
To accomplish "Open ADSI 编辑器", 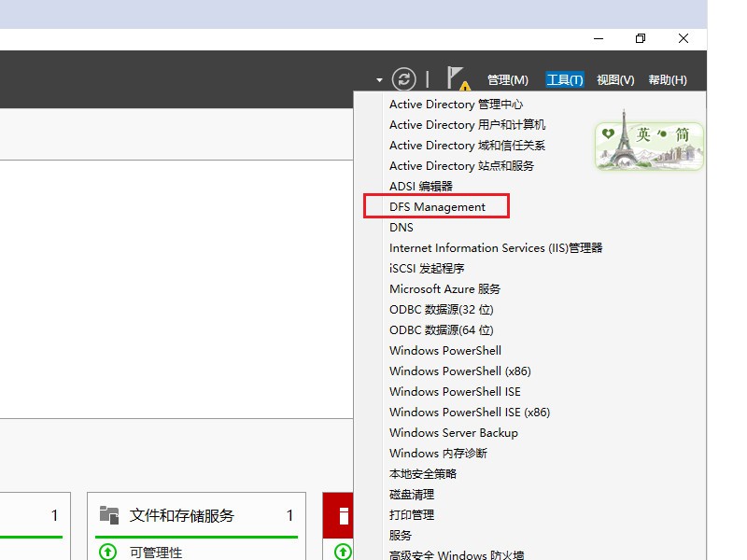I will (x=419, y=186).
